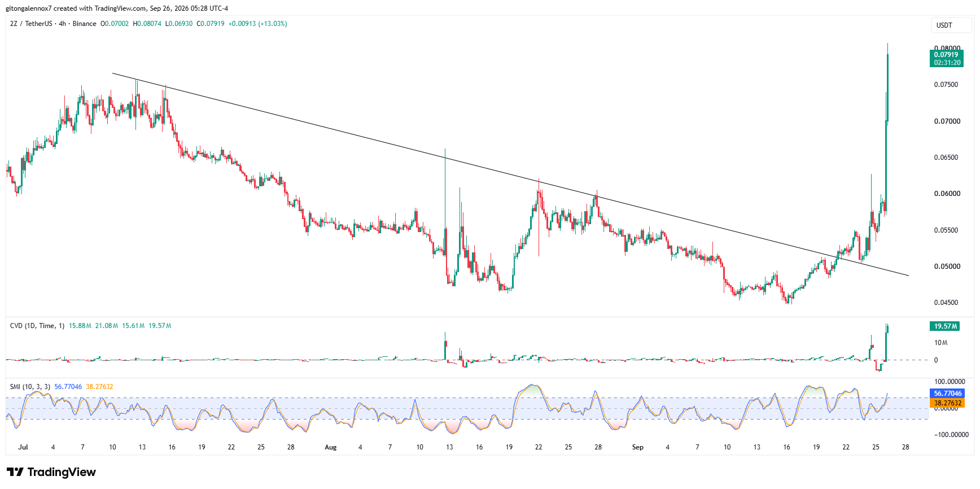The height and width of the screenshot is (489, 980).
Task: Click the 0.07000 price axis label
Action: [947, 121]
